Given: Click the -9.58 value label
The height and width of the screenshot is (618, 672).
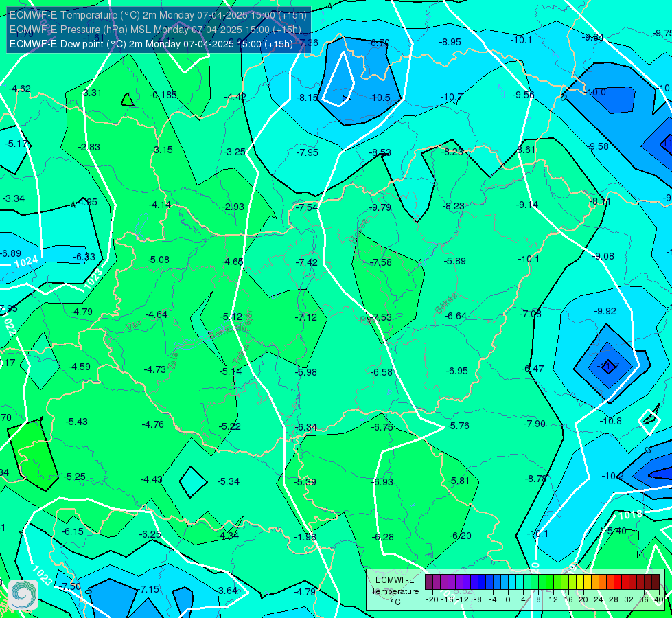Looking at the screenshot, I should tap(598, 146).
